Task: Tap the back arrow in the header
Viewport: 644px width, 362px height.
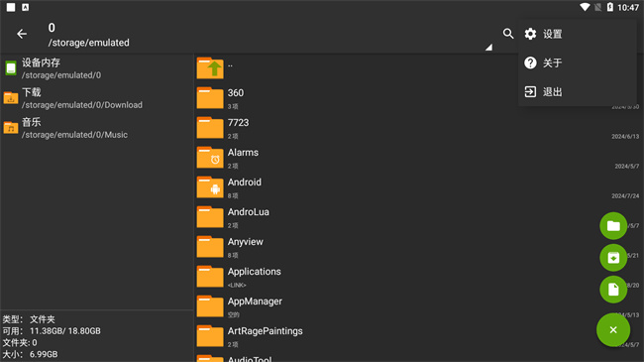Action: [x=22, y=34]
